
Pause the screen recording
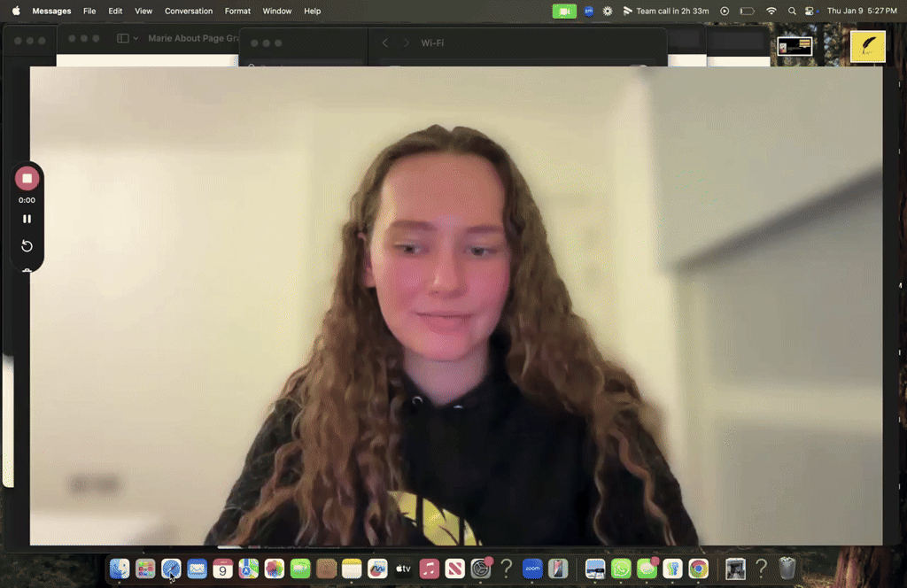pyautogui.click(x=27, y=219)
